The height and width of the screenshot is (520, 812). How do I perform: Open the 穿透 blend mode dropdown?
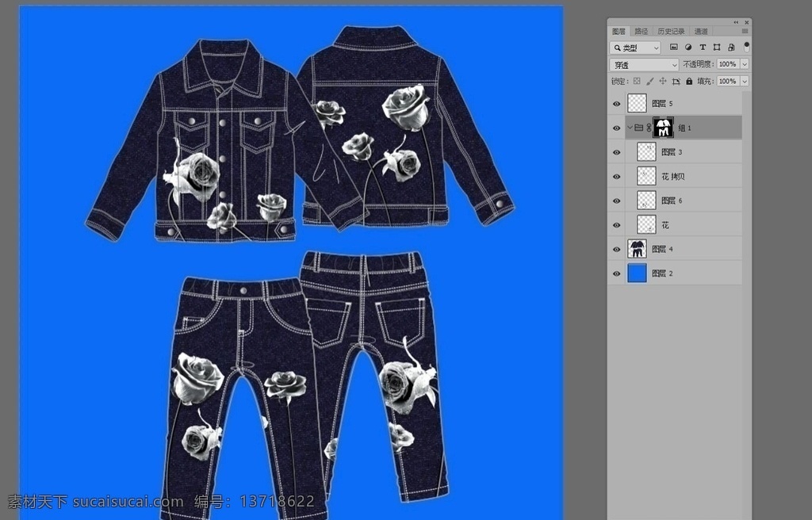644,65
